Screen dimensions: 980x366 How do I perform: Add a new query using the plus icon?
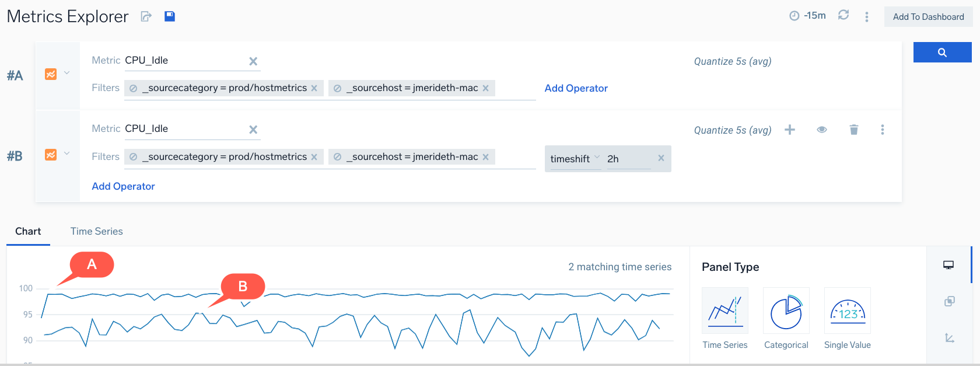pyautogui.click(x=790, y=130)
